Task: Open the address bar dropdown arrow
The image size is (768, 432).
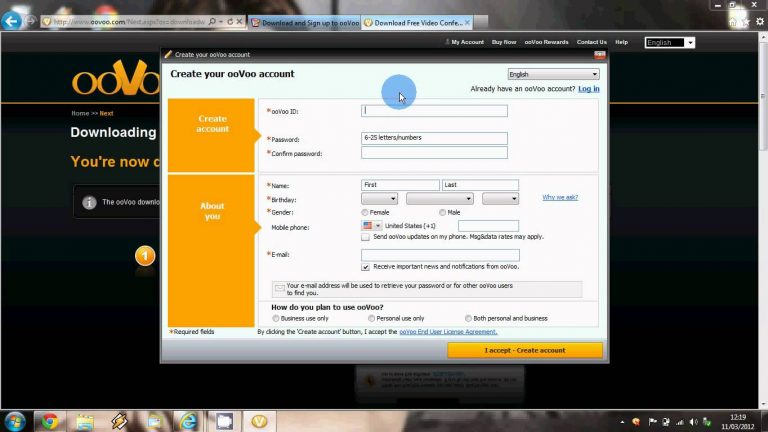Action: [x=221, y=22]
